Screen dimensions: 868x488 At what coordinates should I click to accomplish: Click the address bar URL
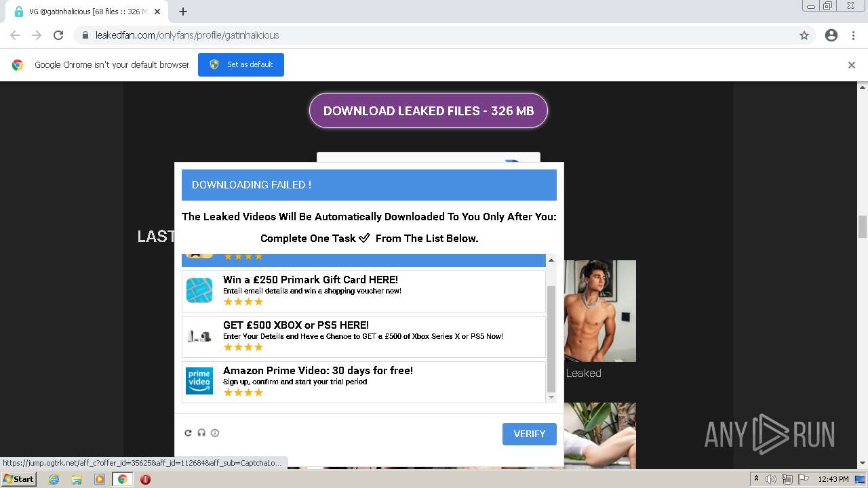(x=187, y=35)
